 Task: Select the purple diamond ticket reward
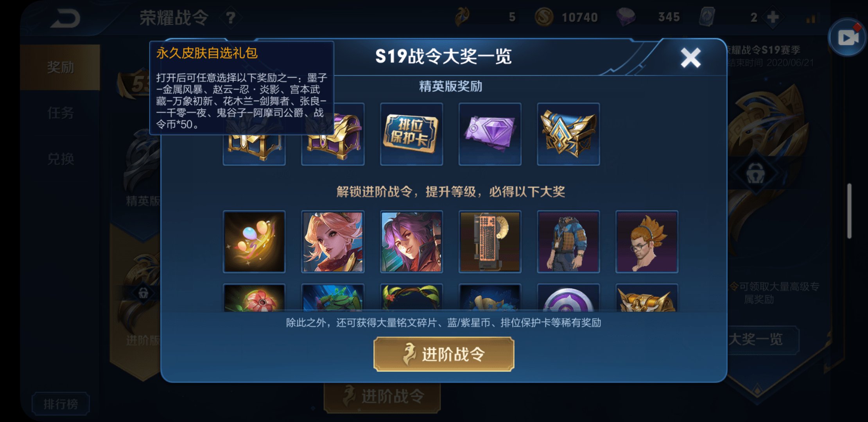[490, 134]
